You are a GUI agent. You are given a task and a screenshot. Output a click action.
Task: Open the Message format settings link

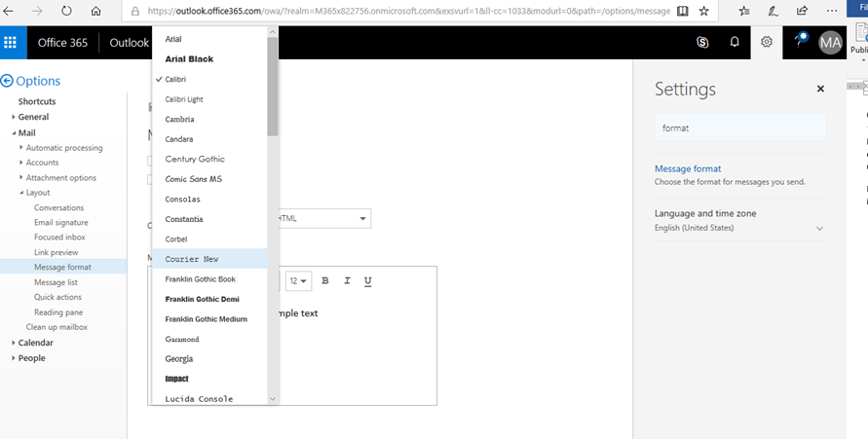(x=688, y=168)
